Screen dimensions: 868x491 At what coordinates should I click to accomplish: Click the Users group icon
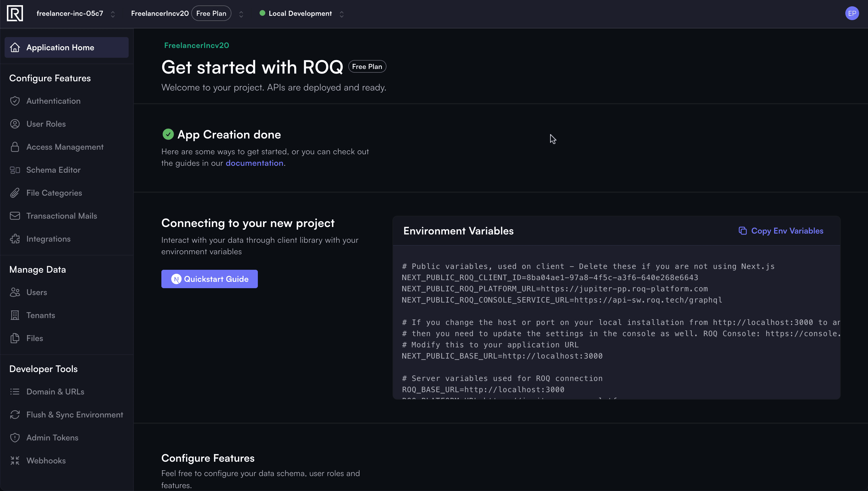(15, 292)
